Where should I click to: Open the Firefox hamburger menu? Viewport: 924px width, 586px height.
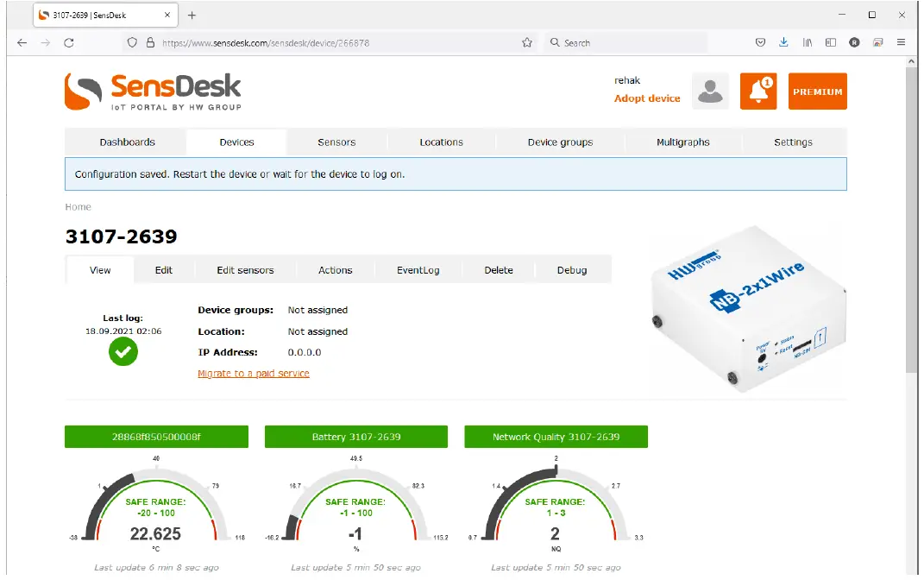click(x=901, y=42)
